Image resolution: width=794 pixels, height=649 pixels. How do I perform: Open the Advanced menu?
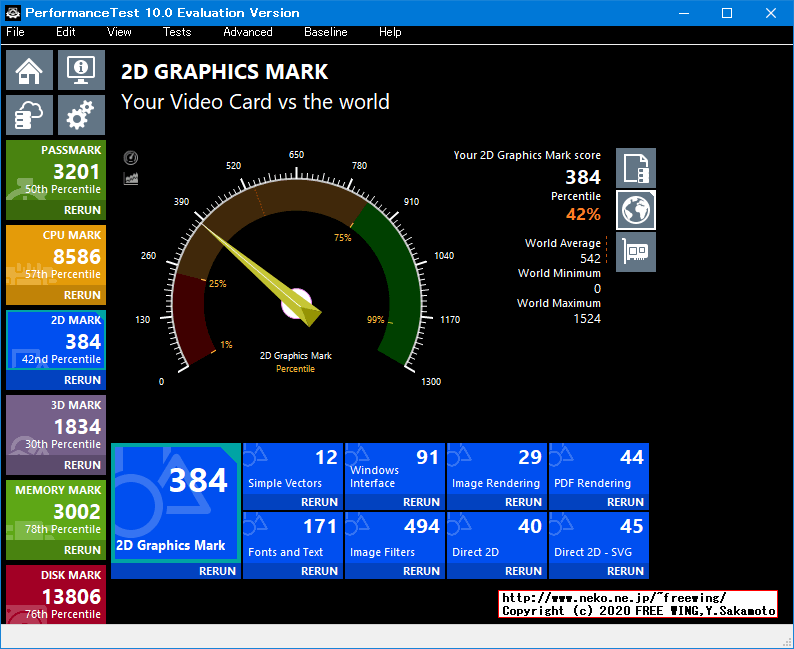click(247, 32)
